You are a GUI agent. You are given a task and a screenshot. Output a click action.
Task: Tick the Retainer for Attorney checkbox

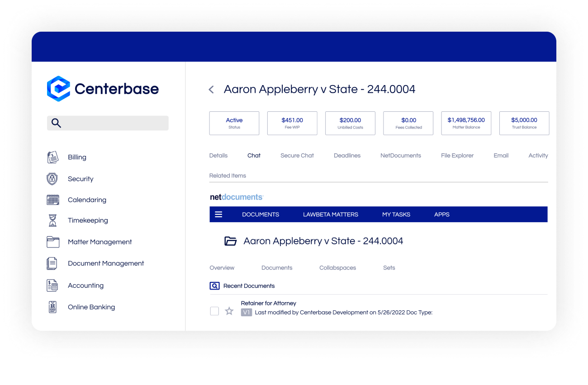[x=214, y=311]
